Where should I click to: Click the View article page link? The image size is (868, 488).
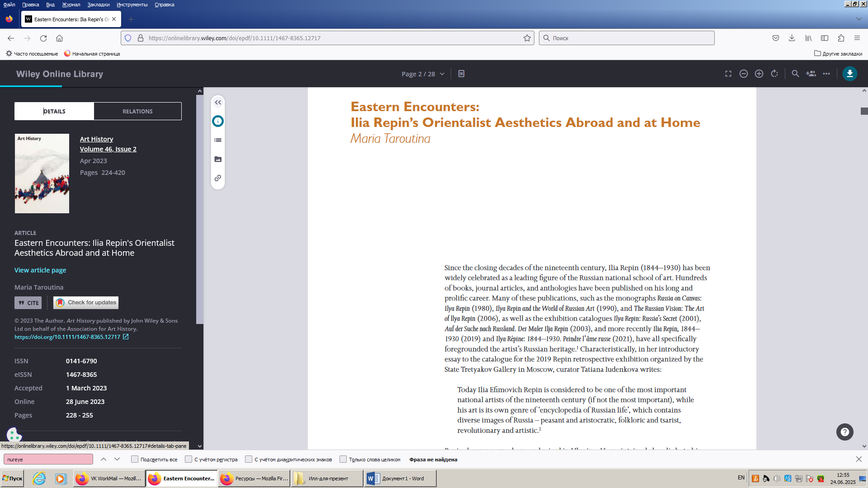point(40,270)
